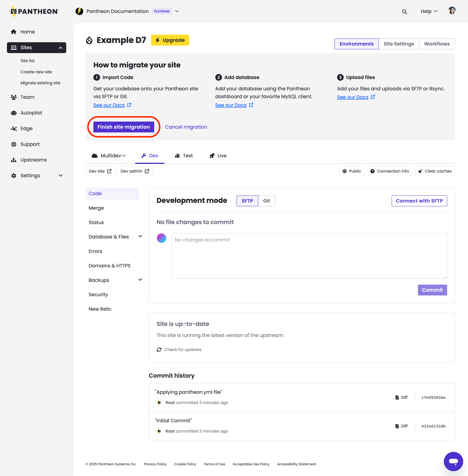Viewport: 468px width, 476px height.
Task: Expand the Multidev environment dropdown
Action: (108, 155)
